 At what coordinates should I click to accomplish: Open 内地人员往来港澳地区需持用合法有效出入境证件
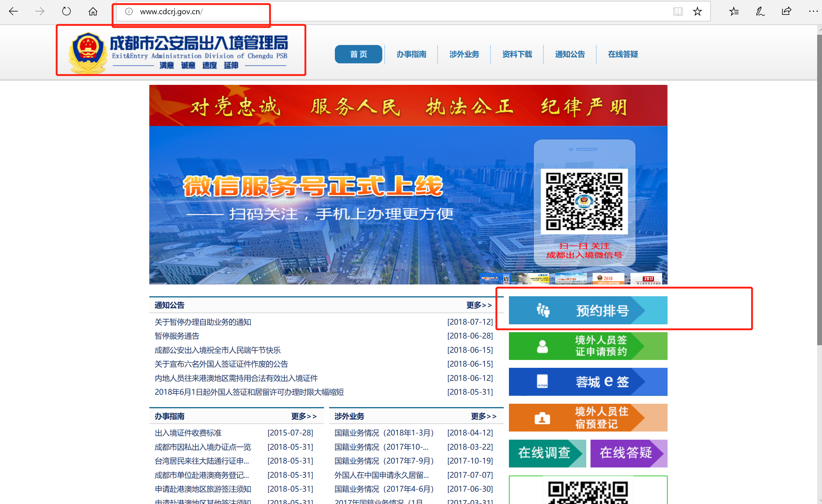coord(236,378)
